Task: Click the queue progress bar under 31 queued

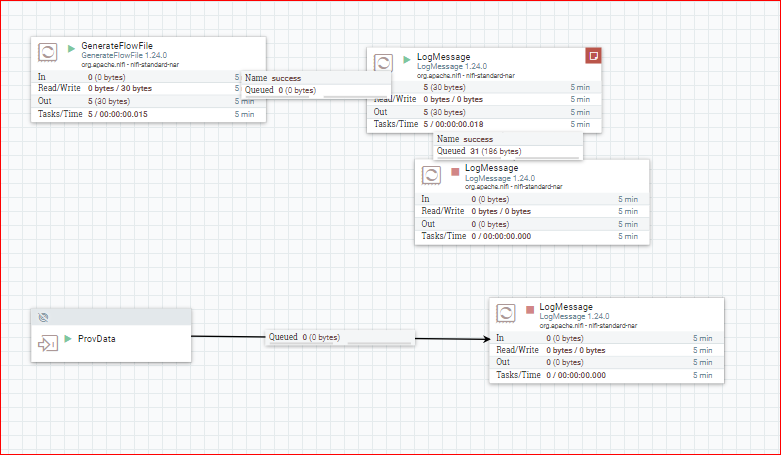Action: point(508,158)
